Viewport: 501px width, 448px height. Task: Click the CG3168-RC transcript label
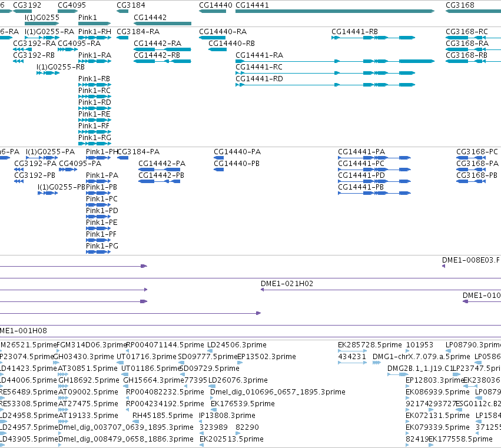coord(467,32)
